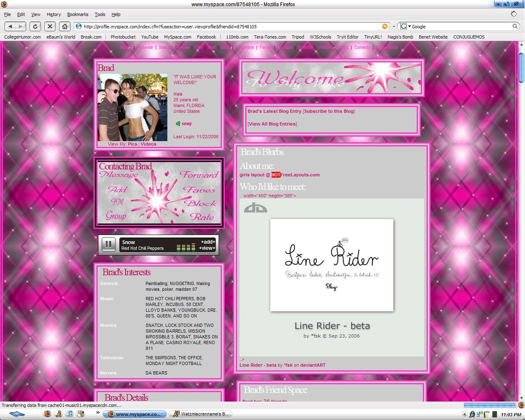The height and width of the screenshot is (420, 525).
Task: Click Forward in Contacting Brad box
Action: pyautogui.click(x=199, y=175)
